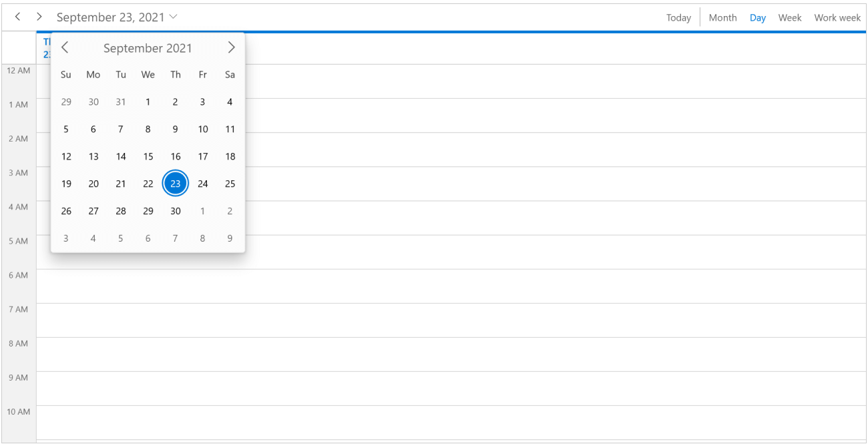Screen dimensions: 868x446
Task: Select September 15 in the calendar
Action: [148, 156]
